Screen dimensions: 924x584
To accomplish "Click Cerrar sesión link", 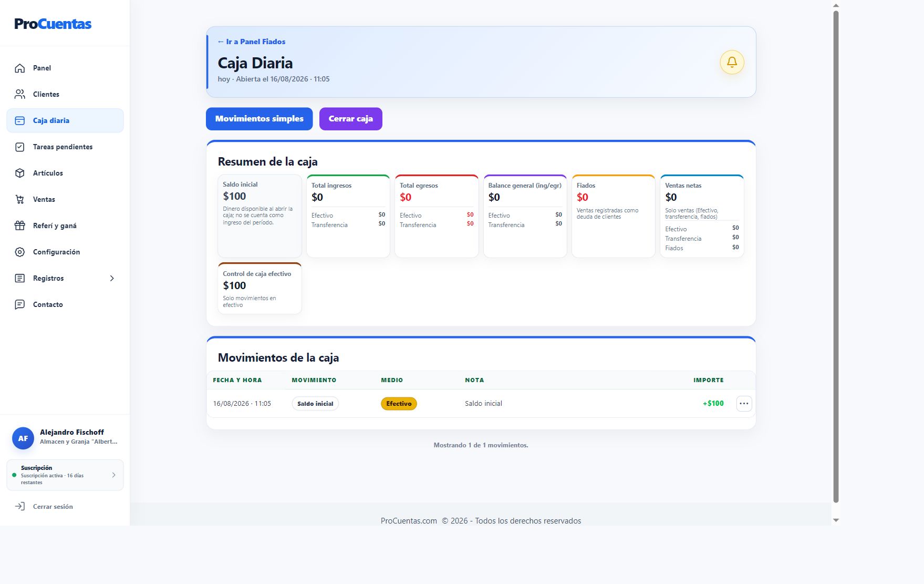I will click(x=53, y=506).
